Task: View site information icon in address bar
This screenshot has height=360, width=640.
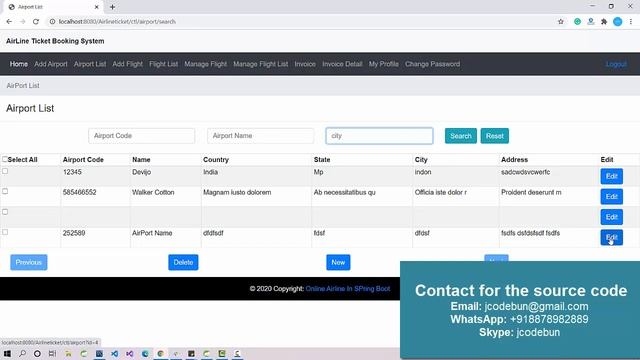Action: click(x=52, y=22)
